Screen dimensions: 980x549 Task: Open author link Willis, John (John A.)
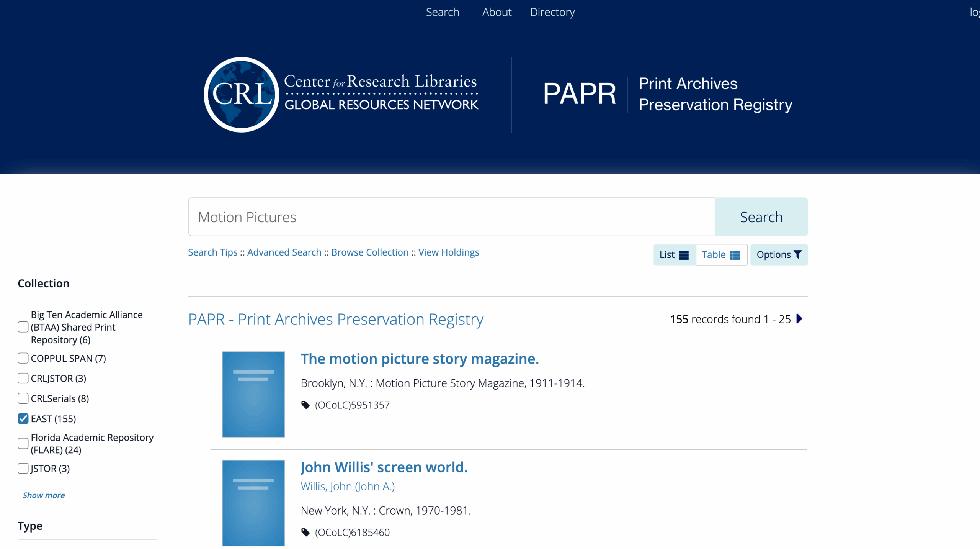[x=348, y=486]
